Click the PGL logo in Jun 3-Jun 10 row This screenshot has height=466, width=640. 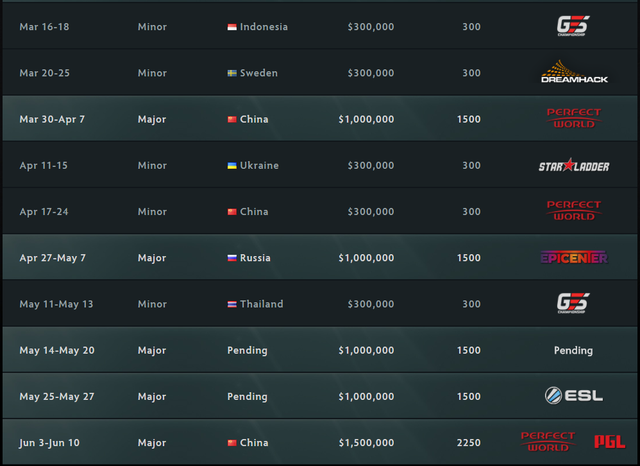[609, 442]
